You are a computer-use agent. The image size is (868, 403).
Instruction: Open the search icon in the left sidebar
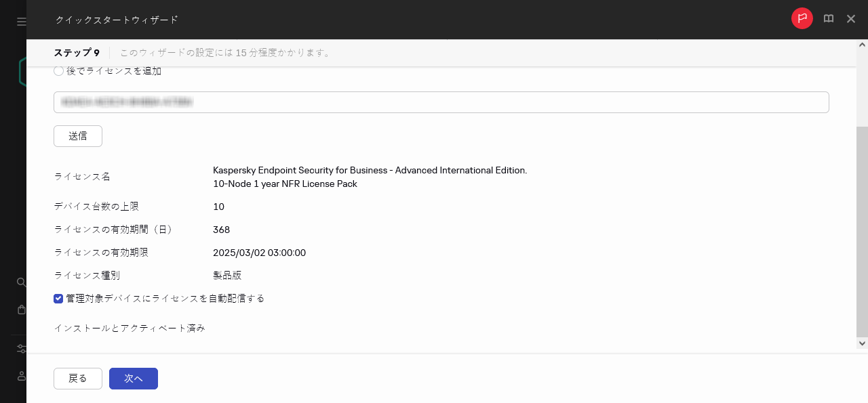tap(21, 282)
